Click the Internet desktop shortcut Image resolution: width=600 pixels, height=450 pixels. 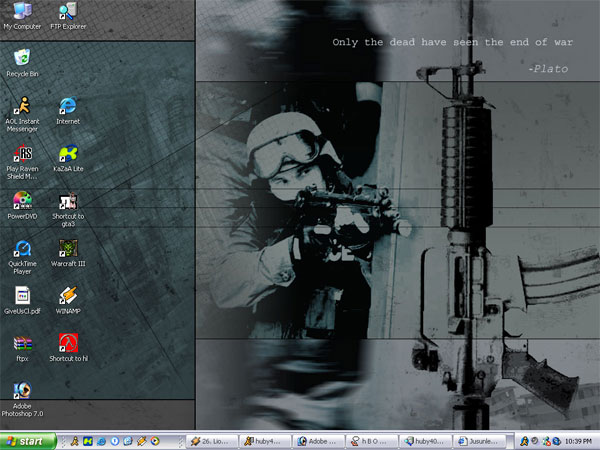[x=68, y=106]
